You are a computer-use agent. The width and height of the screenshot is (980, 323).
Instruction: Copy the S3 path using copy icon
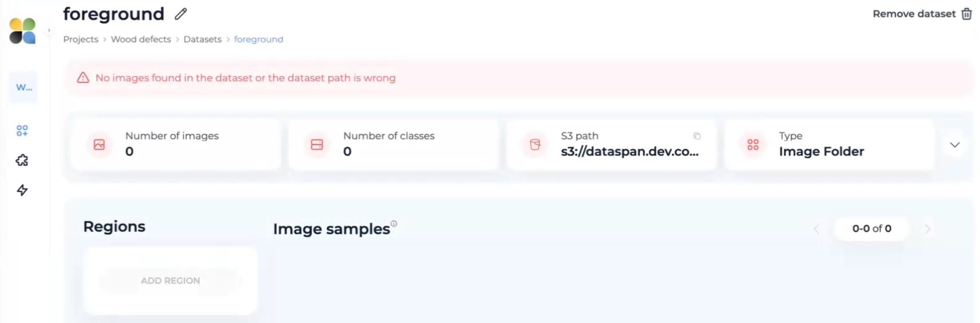coord(697,136)
